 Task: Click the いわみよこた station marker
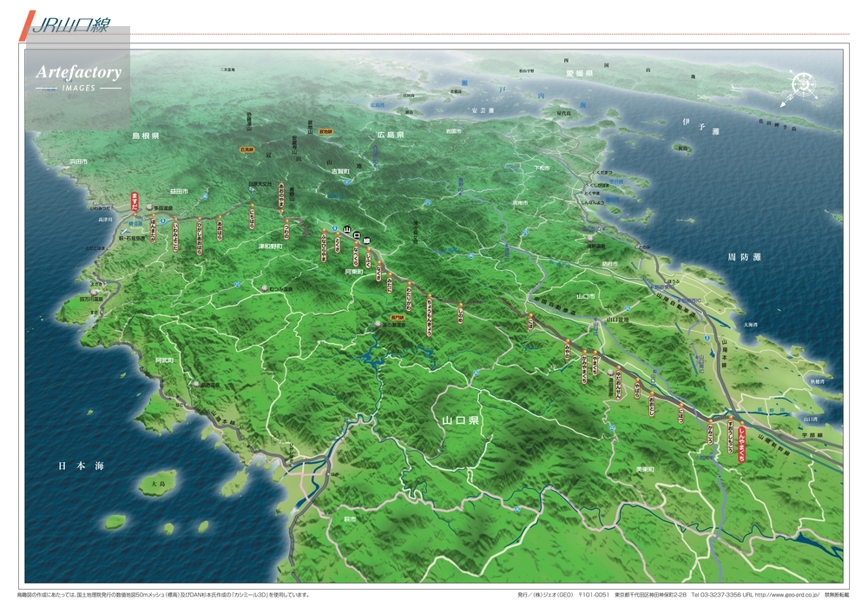pyautogui.click(x=176, y=234)
